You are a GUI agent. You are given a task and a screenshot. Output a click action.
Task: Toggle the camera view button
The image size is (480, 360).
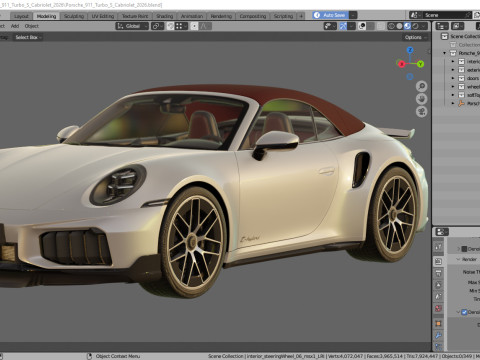coord(422,112)
